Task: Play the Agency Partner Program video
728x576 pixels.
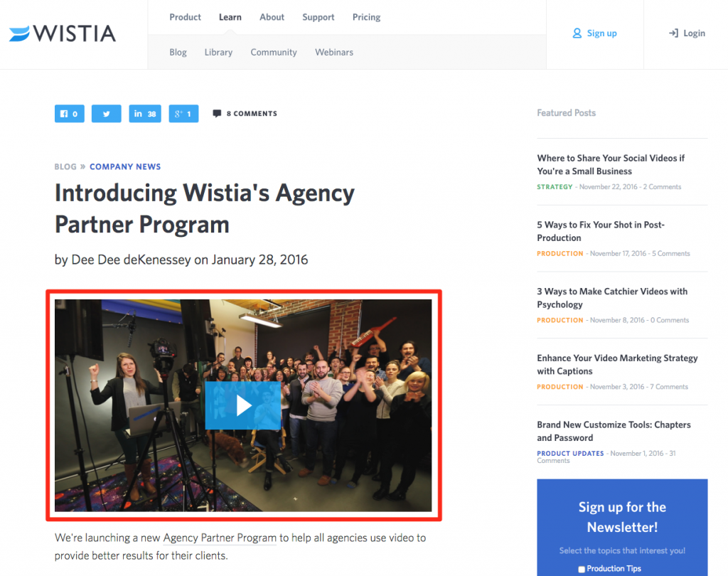Action: coord(243,405)
